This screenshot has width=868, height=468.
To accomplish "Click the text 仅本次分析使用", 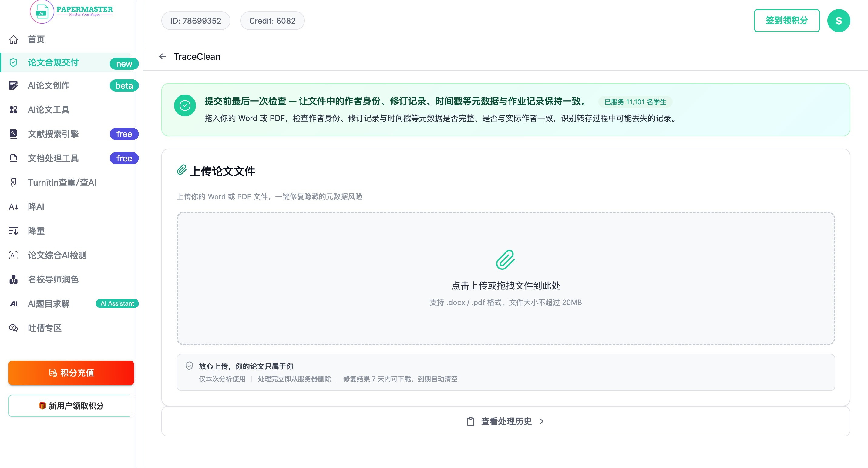I will tap(222, 379).
